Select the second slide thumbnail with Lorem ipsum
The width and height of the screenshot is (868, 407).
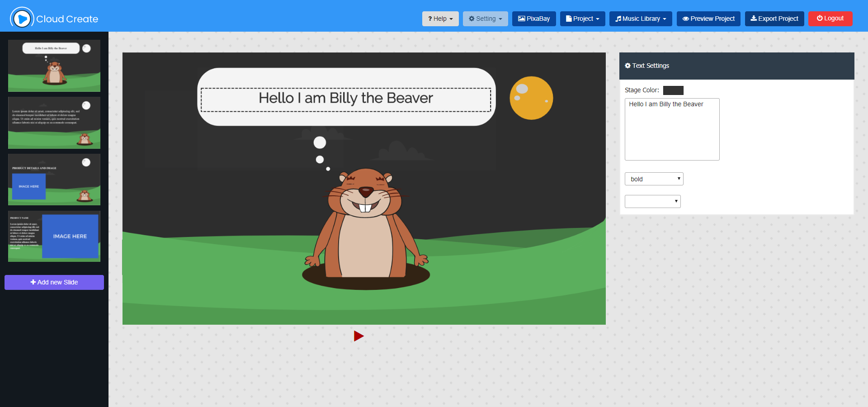click(x=54, y=123)
